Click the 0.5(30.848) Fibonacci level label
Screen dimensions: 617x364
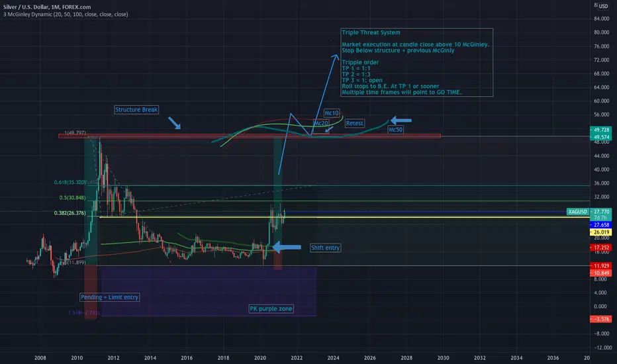(72, 197)
